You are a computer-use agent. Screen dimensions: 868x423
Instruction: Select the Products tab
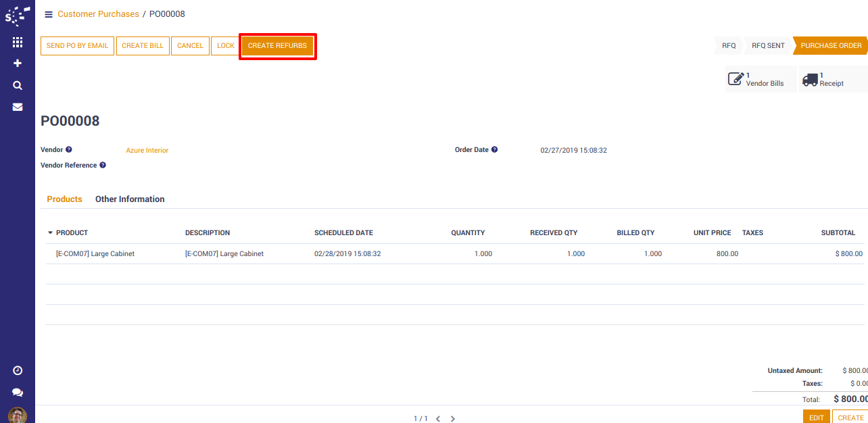[64, 199]
